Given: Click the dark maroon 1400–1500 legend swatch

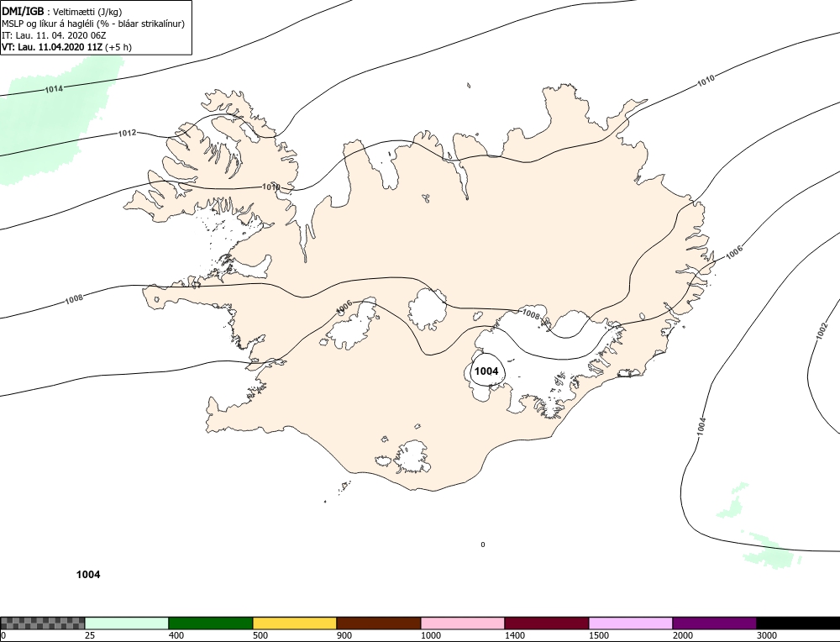Looking at the screenshot, I should pyautogui.click(x=547, y=624).
